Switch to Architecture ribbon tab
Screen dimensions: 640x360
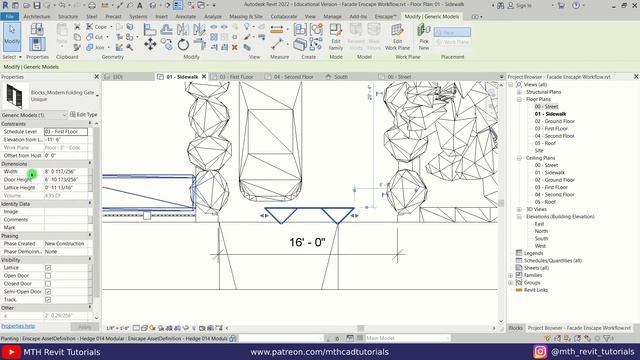coord(37,16)
